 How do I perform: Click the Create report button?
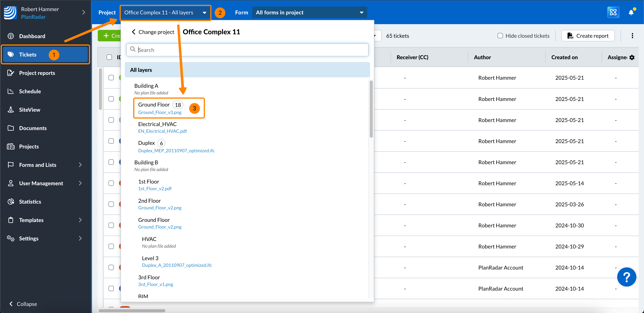point(588,36)
